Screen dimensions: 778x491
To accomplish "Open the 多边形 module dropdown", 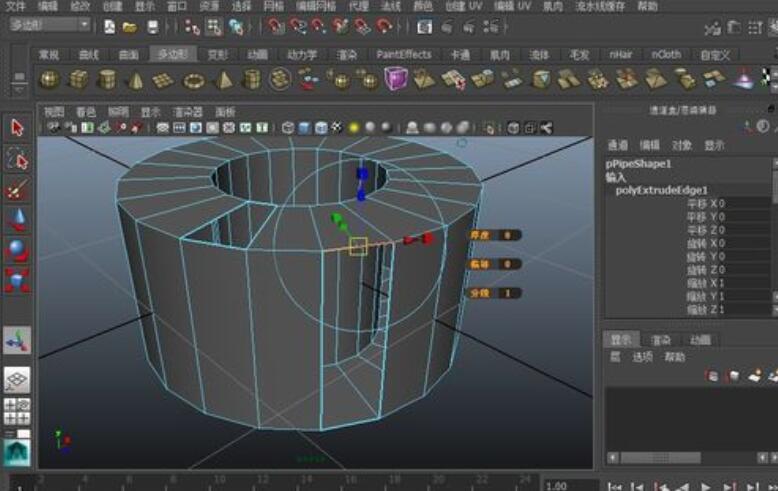I will pyautogui.click(x=50, y=25).
